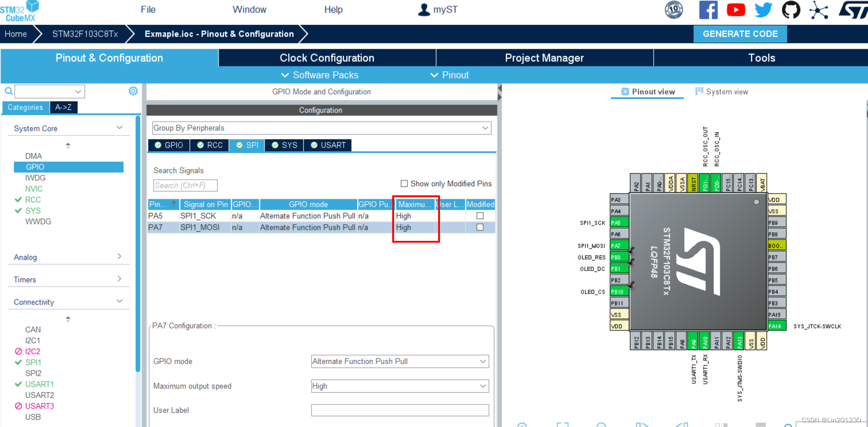The width and height of the screenshot is (868, 427).
Task: Select the PA5 SPI1_SCK table row
Action: coord(321,216)
